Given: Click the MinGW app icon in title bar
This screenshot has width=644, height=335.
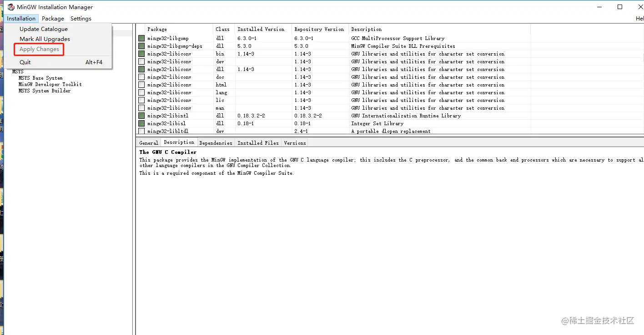Looking at the screenshot, I should click(x=11, y=7).
